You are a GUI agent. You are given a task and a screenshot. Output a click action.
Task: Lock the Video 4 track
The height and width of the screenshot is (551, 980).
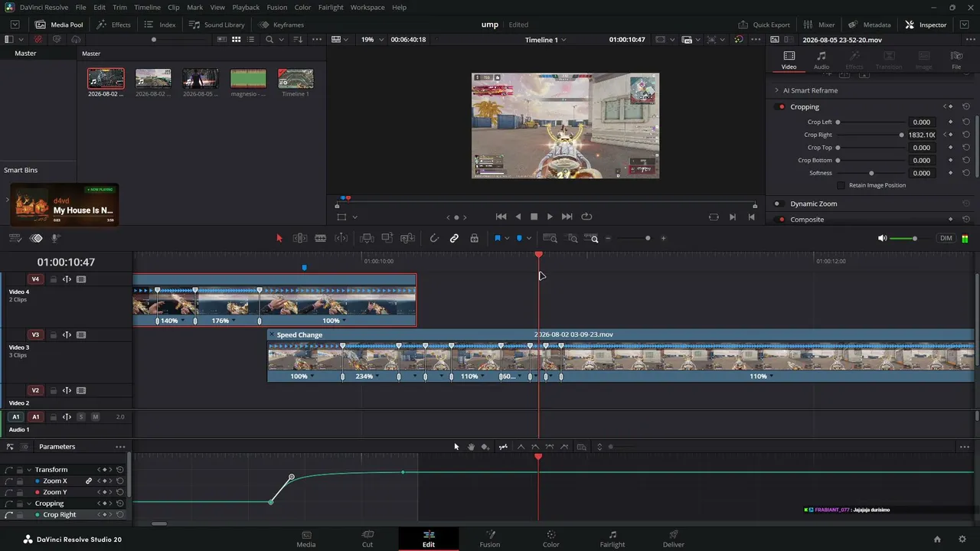pos(54,279)
